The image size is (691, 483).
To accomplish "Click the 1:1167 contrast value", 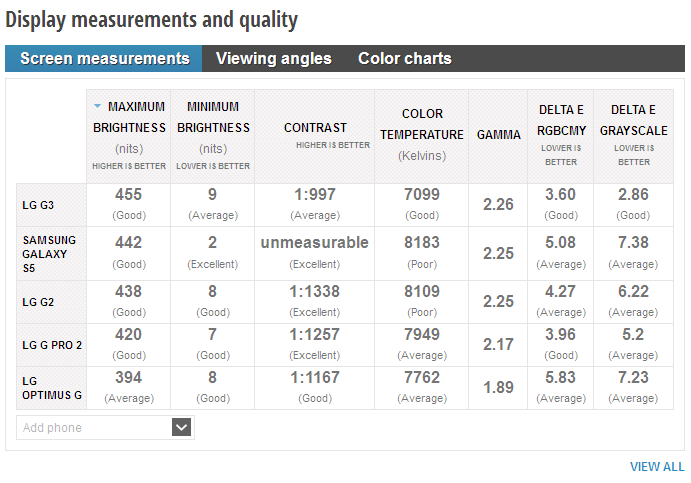I will pyautogui.click(x=315, y=377).
